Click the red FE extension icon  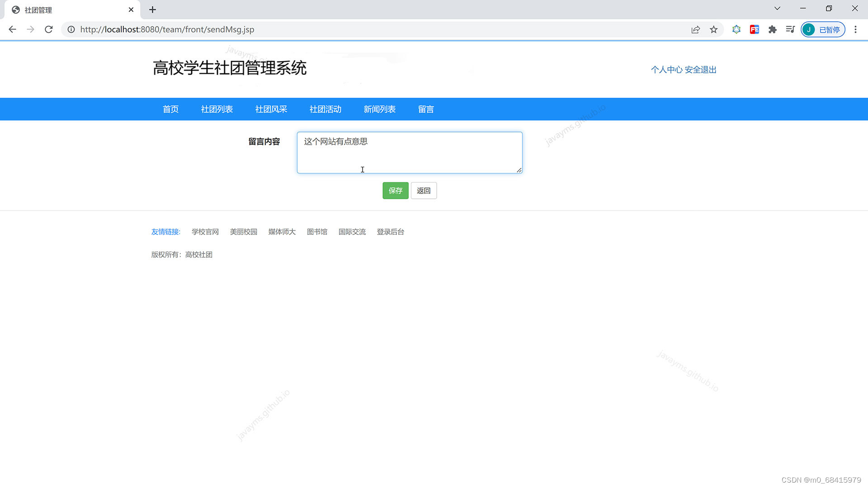(754, 29)
